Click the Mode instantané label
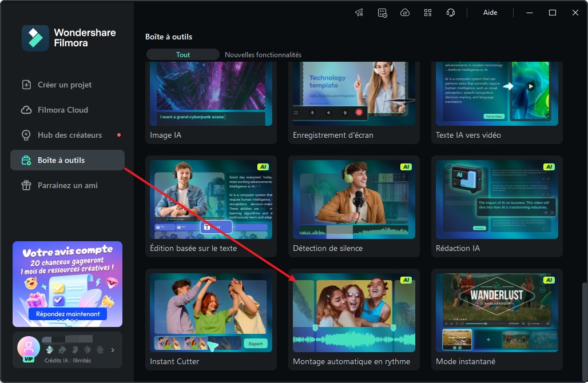Screen dimensions: 588x383 466,362
